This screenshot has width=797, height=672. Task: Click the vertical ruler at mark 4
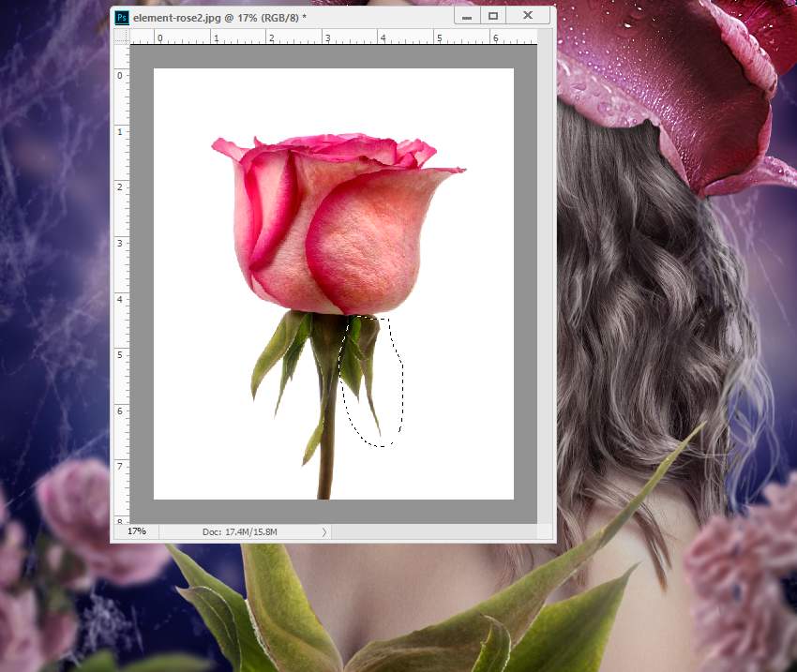tap(121, 299)
